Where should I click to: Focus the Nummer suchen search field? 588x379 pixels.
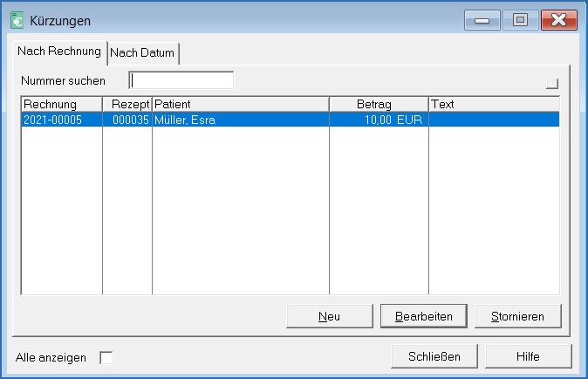181,80
